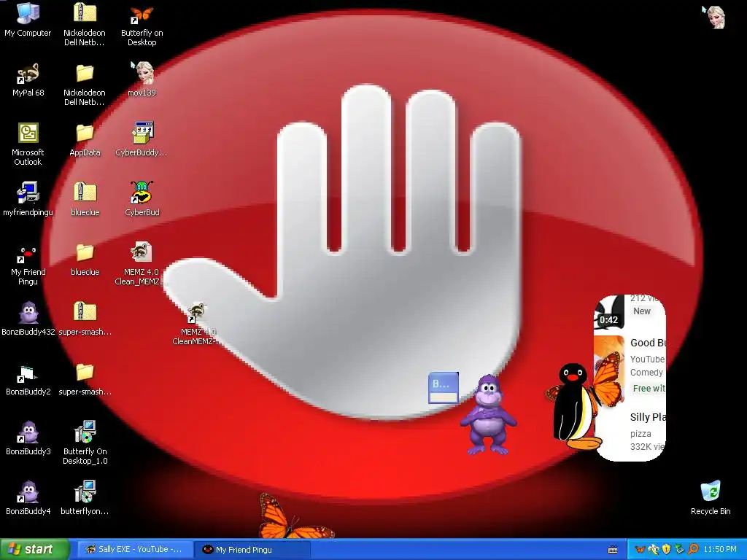The width and height of the screenshot is (747, 560).
Task: Open the yellow security shield tray alert
Action: pos(667,550)
